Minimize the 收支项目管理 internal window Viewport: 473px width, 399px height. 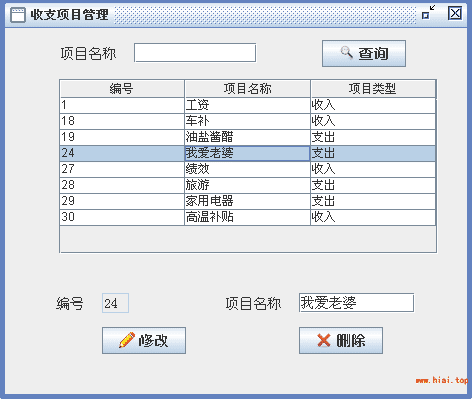click(428, 13)
